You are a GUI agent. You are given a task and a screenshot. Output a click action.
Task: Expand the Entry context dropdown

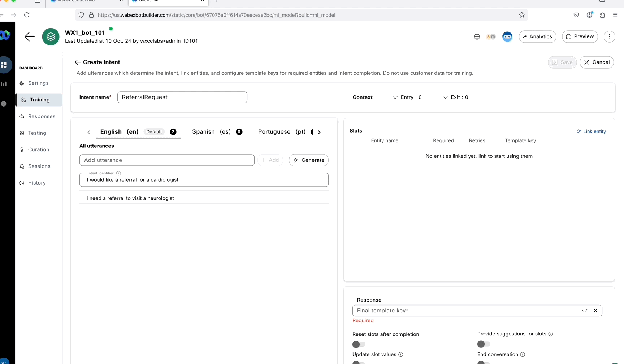click(407, 97)
